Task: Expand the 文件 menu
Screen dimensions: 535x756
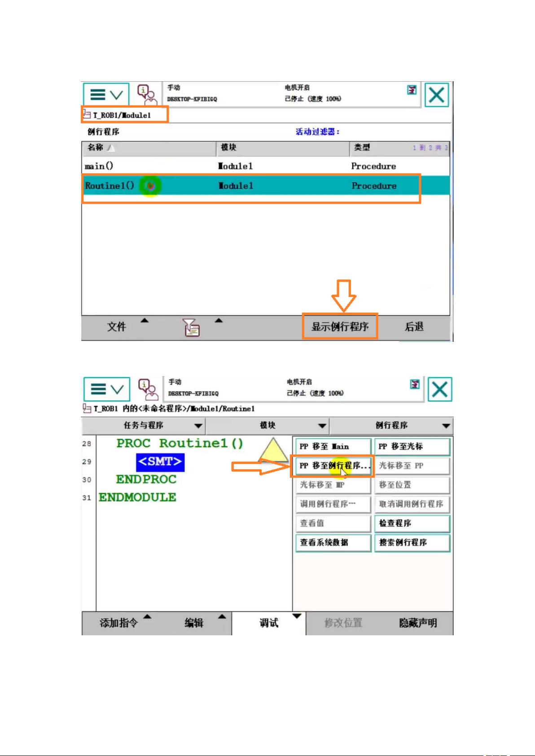Action: [117, 327]
